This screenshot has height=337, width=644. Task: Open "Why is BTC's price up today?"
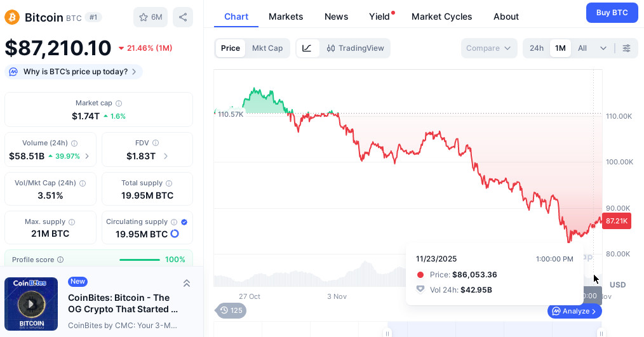[74, 72]
